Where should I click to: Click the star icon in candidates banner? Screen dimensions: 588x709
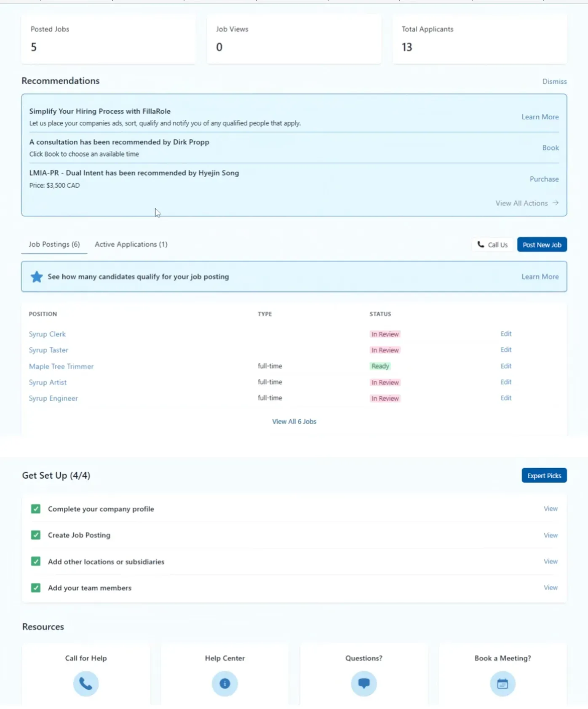[37, 277]
